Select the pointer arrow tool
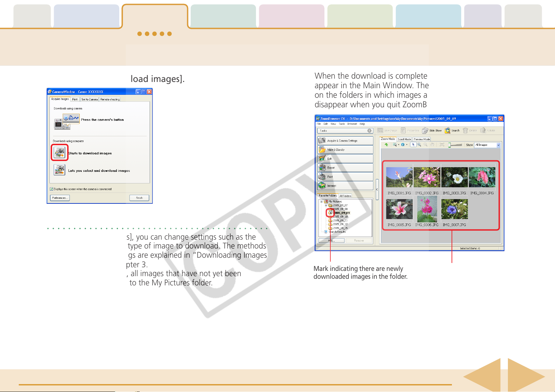 tap(413, 144)
